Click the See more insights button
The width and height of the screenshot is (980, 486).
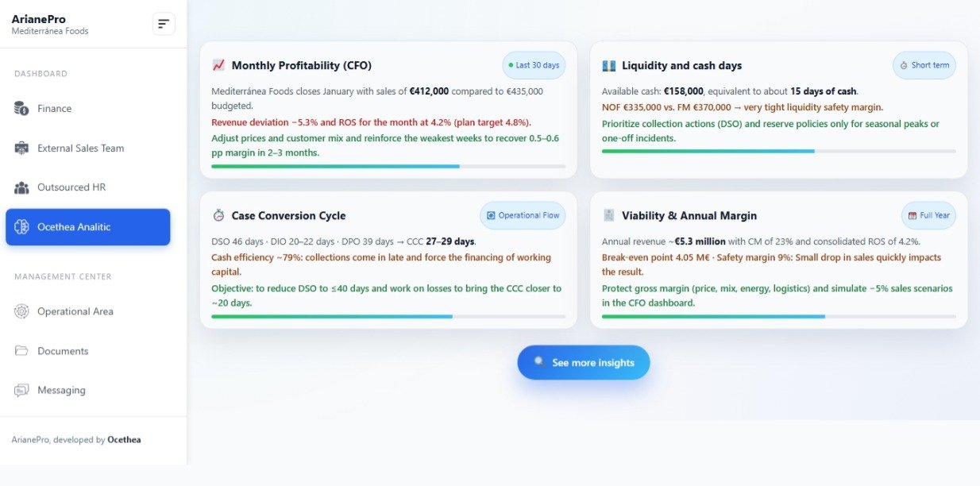(x=583, y=363)
